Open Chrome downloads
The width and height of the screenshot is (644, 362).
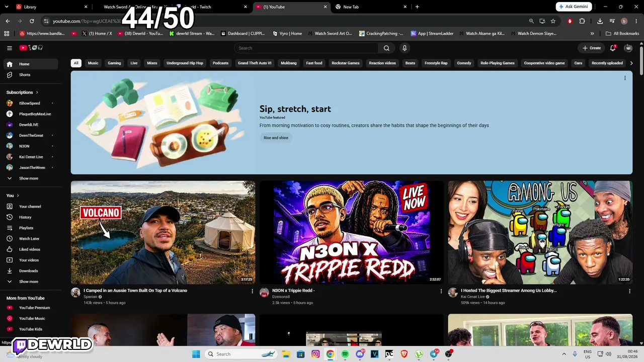600,21
